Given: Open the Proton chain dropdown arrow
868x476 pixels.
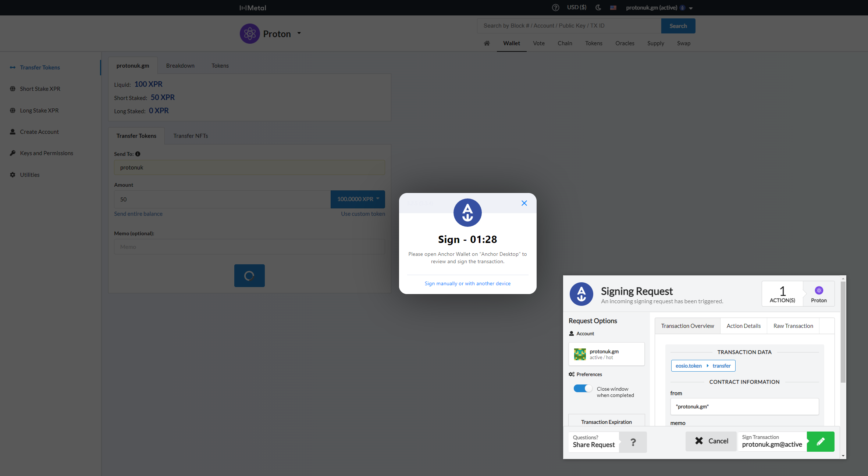Looking at the screenshot, I should (x=299, y=33).
